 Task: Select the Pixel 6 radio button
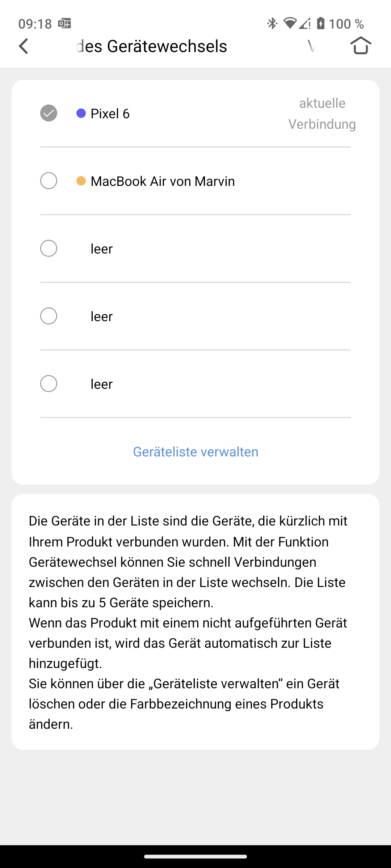click(49, 113)
